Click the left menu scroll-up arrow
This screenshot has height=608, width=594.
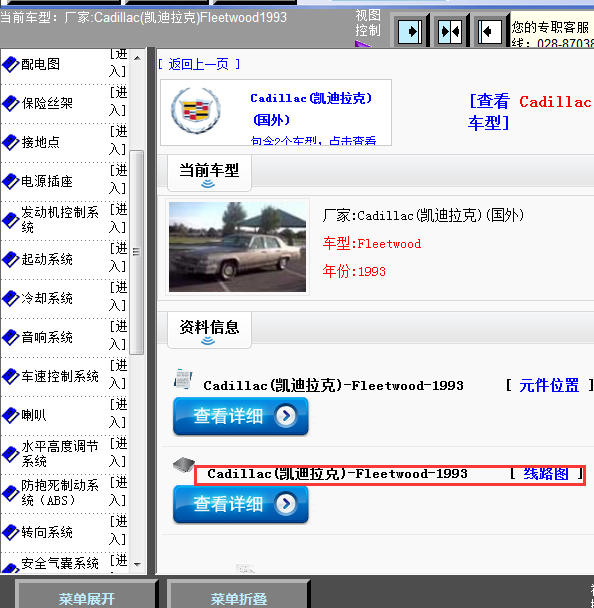click(137, 58)
